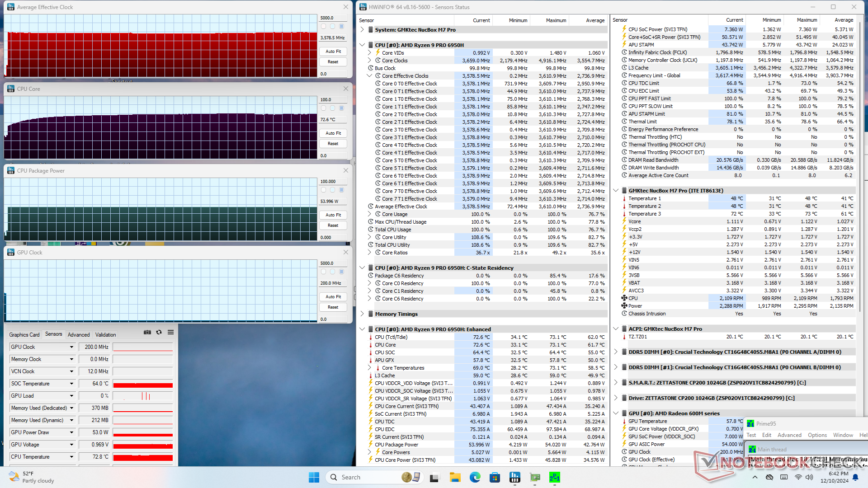The width and height of the screenshot is (868, 488).
Task: Open the Windows Start menu
Action: coord(314,477)
